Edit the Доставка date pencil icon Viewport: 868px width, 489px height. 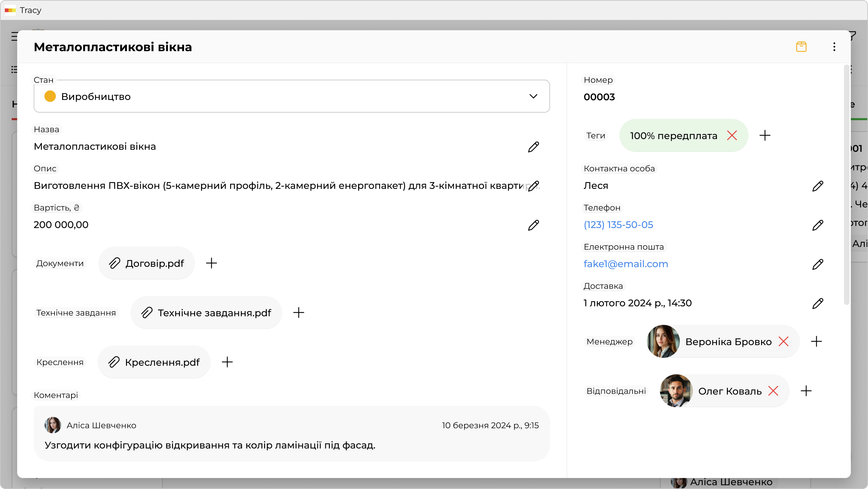[x=818, y=304]
